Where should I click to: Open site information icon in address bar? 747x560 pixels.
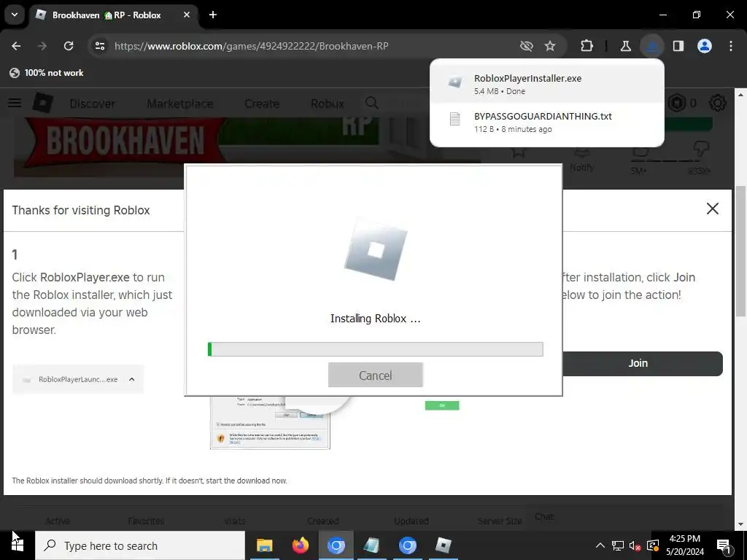click(100, 46)
